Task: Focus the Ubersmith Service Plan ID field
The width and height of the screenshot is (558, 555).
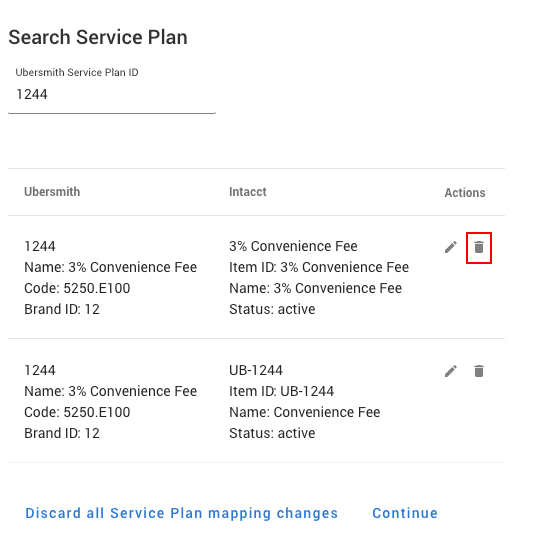Action: (x=112, y=95)
